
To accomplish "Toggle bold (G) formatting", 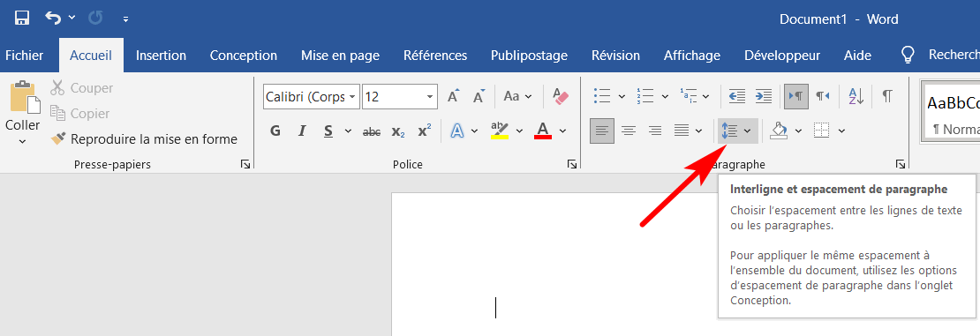I will pos(275,131).
